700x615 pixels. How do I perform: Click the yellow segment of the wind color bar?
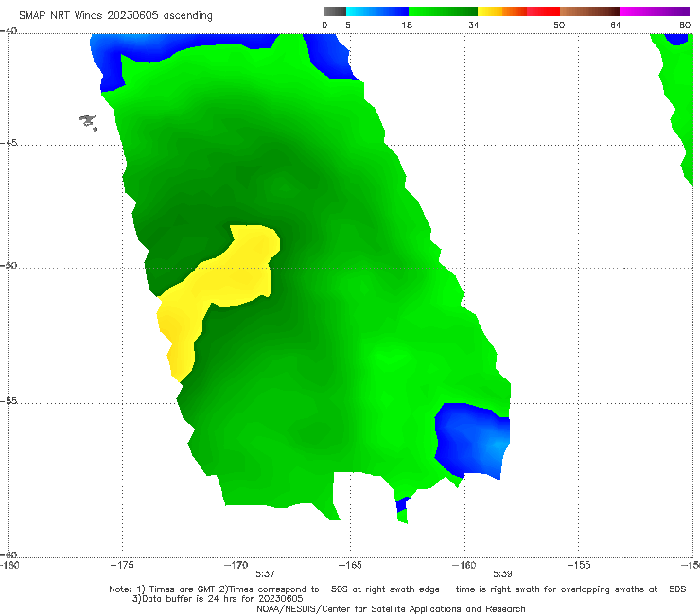490,11
